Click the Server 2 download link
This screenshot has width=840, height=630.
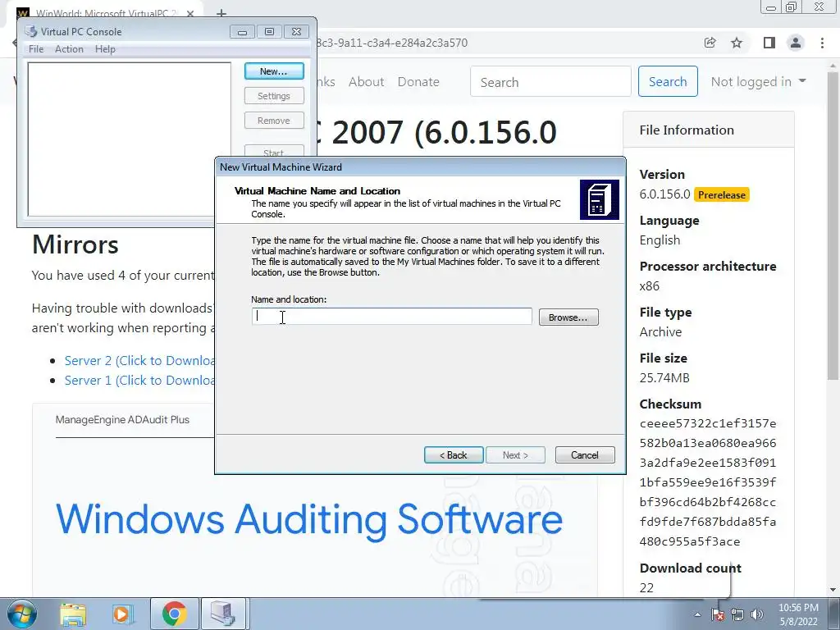tap(139, 361)
